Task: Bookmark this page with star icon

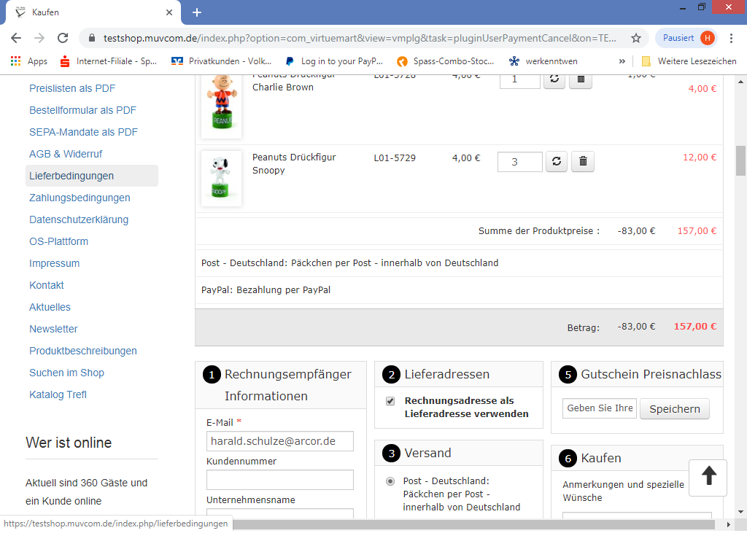Action: coord(636,38)
